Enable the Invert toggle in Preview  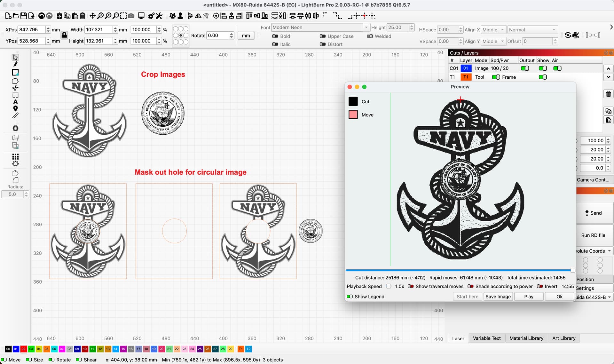pyautogui.click(x=540, y=286)
